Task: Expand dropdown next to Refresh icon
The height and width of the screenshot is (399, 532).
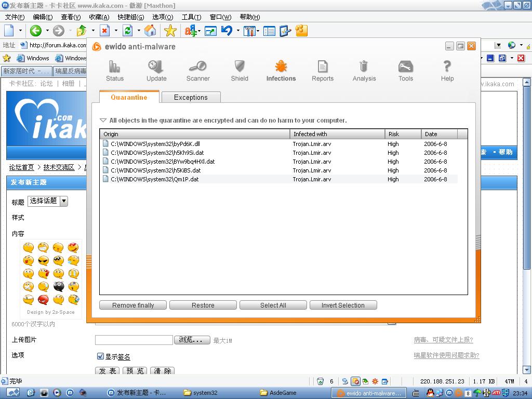Action: tap(139, 31)
